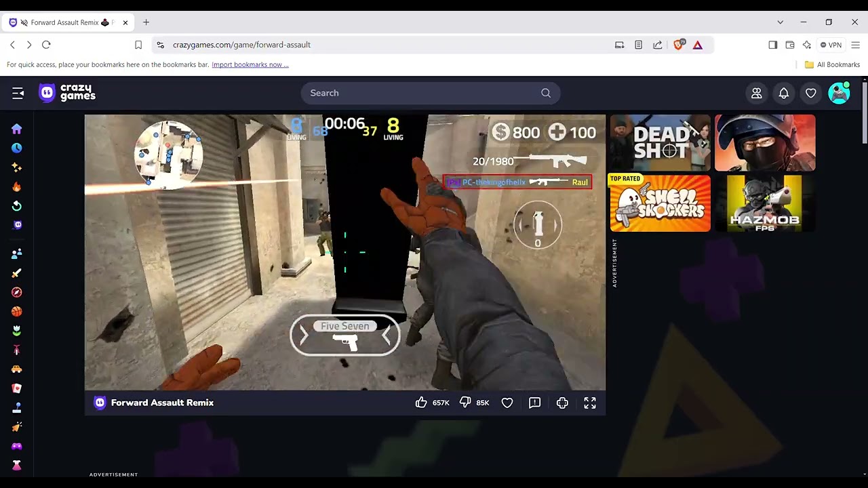Image resolution: width=868 pixels, height=488 pixels.
Task: Open New games sparkle icon in sidebar
Action: coord(17,167)
